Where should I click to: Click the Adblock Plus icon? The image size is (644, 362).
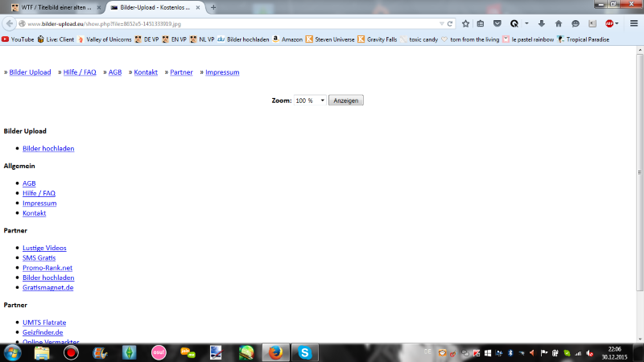pos(609,23)
